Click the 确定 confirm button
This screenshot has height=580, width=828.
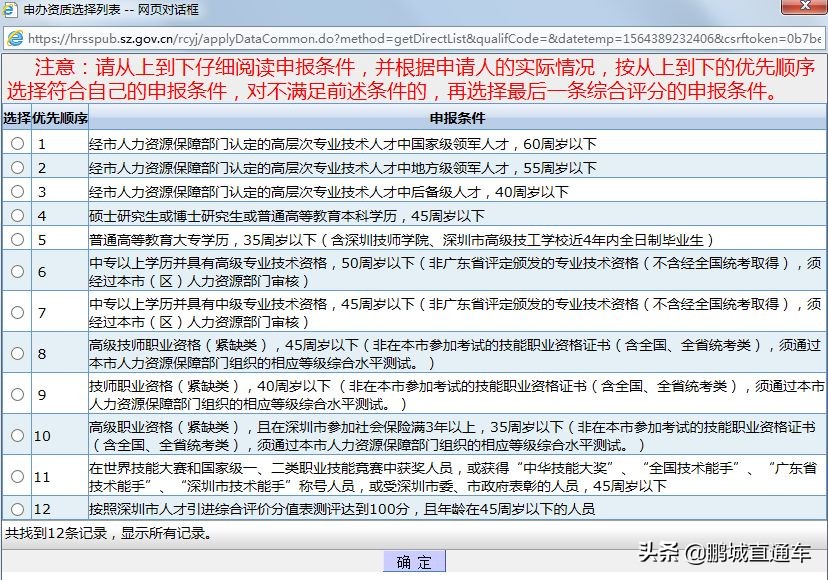click(x=414, y=562)
